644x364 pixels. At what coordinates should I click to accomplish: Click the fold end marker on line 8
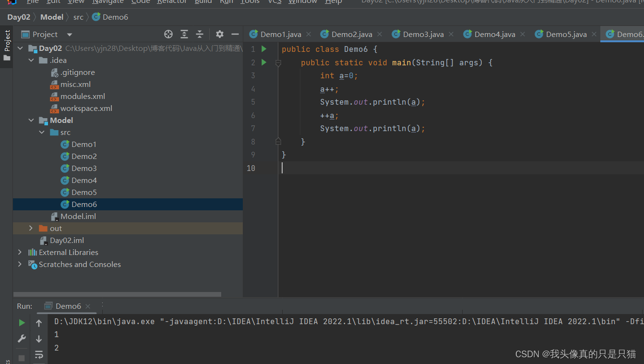pyautogui.click(x=278, y=141)
